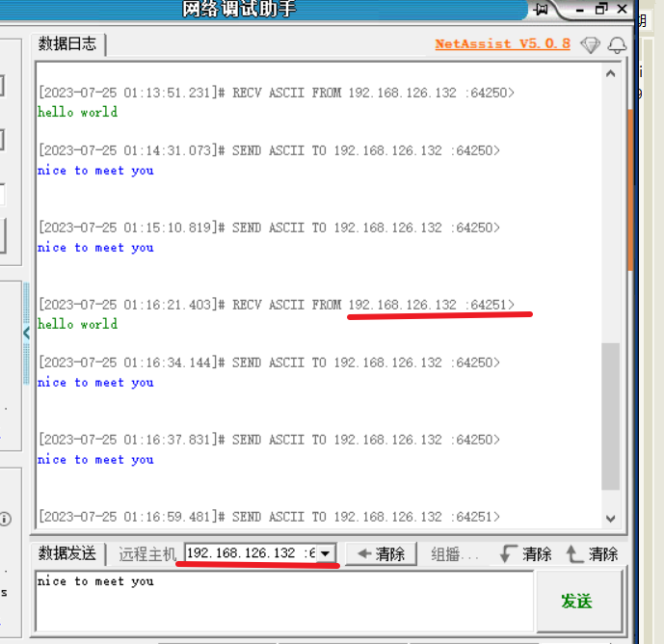The image size is (664, 644).
Task: Open the diamond icon beside NetAssist version
Action: pos(591,45)
